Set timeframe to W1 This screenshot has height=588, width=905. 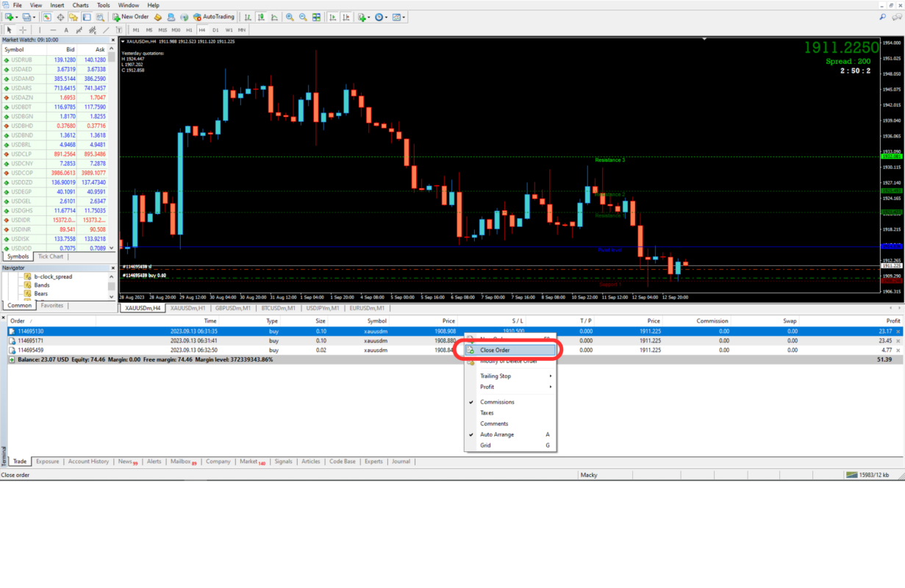pos(229,30)
